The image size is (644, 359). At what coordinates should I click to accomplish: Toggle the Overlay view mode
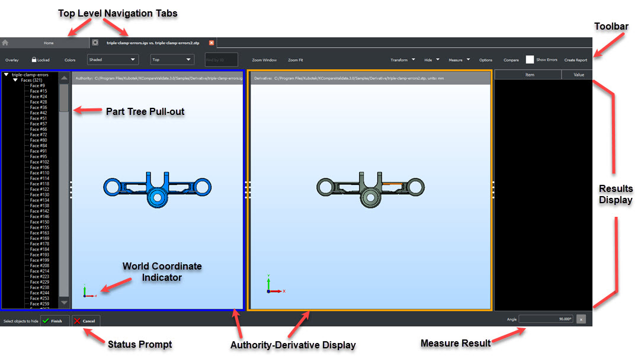pos(12,60)
